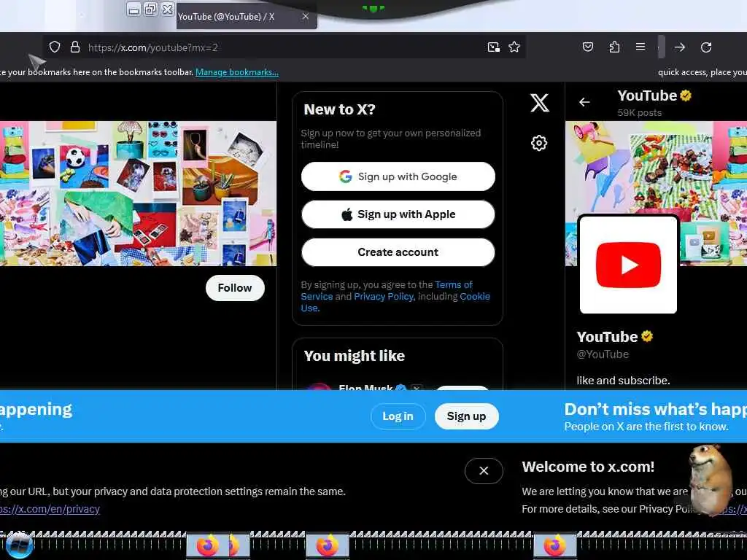Click the Follow button
This screenshot has width=747, height=560.
[x=235, y=287]
